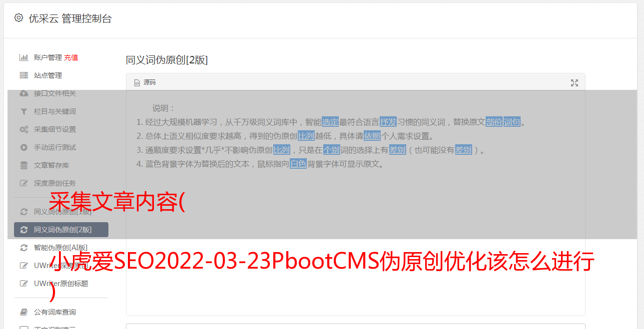Click the bar chart icon for 账户管理

point(23,57)
